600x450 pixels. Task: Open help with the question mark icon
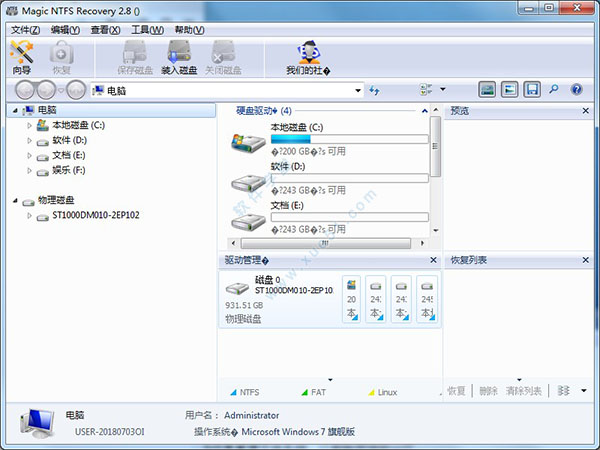click(x=576, y=90)
